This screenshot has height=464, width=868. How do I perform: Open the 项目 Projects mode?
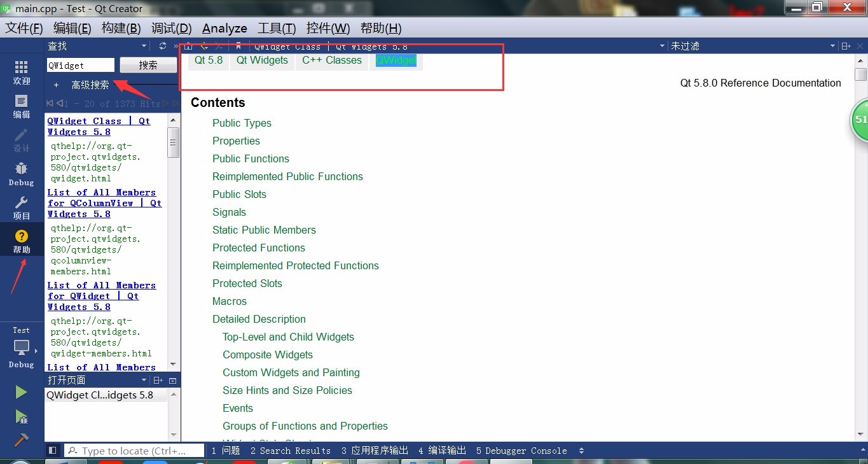coord(22,207)
